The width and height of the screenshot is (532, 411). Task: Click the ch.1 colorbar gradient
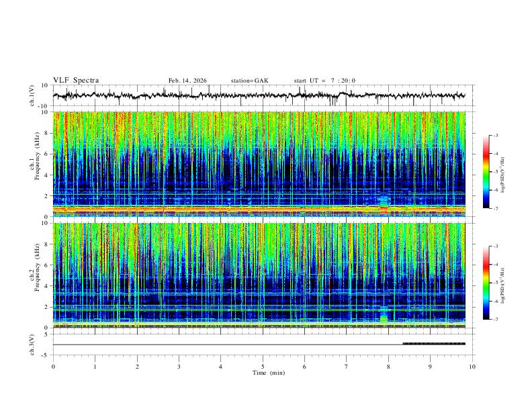pos(486,172)
